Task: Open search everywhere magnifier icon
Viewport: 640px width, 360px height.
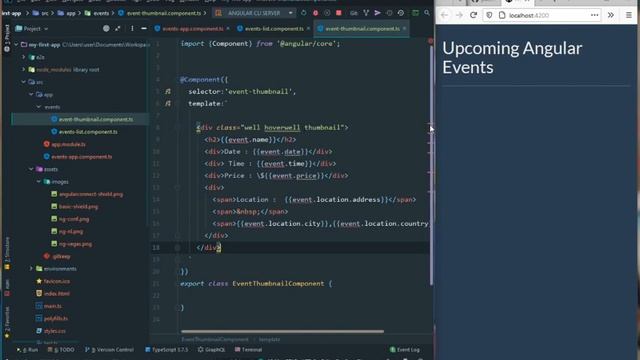Action: (x=427, y=13)
